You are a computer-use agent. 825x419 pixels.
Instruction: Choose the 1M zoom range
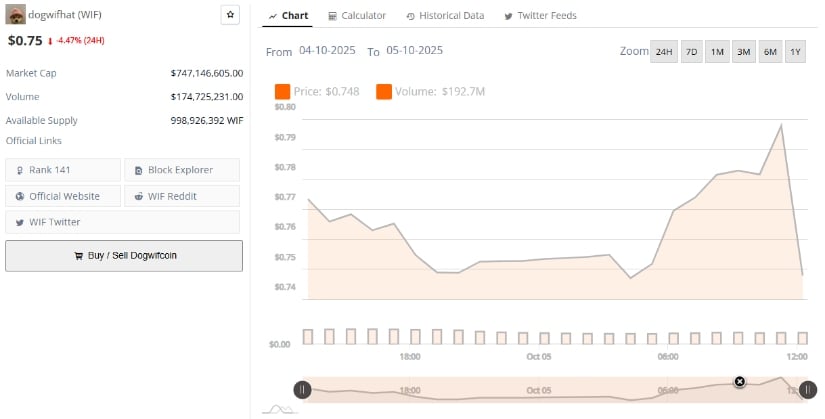pos(717,53)
